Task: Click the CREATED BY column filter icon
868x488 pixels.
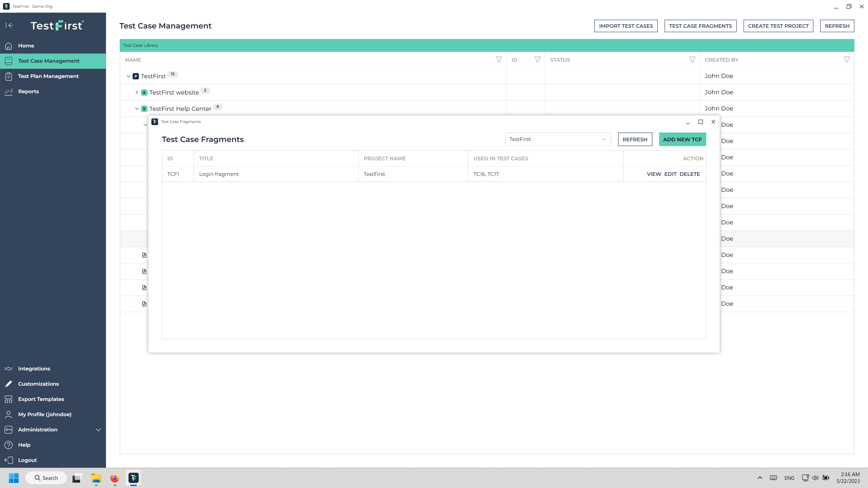Action: coord(847,60)
